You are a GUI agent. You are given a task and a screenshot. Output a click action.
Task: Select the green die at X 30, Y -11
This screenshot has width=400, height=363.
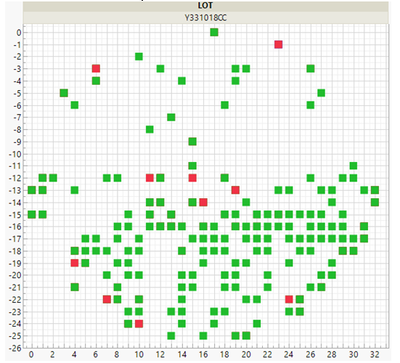coord(353,166)
